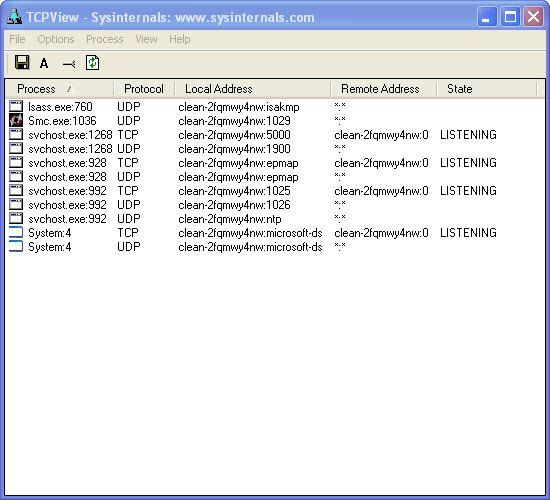Click the lsass.exe:760 process icon
The height and width of the screenshot is (500, 550).
(16, 106)
